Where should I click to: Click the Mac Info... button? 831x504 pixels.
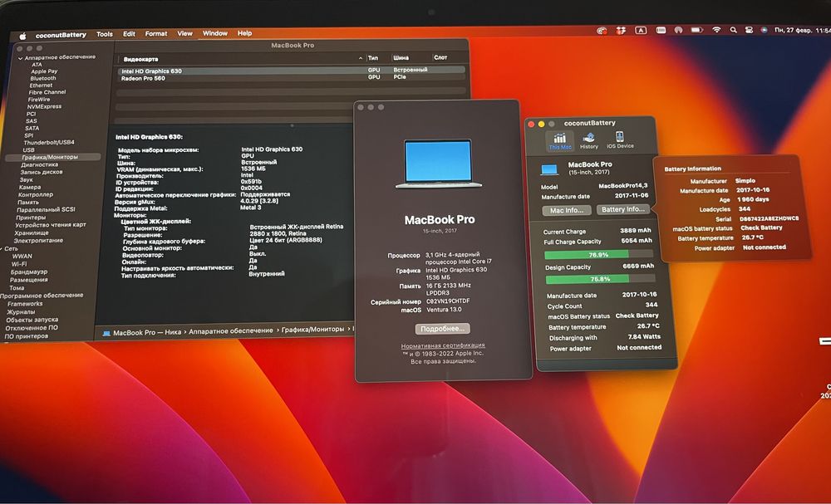click(x=567, y=210)
